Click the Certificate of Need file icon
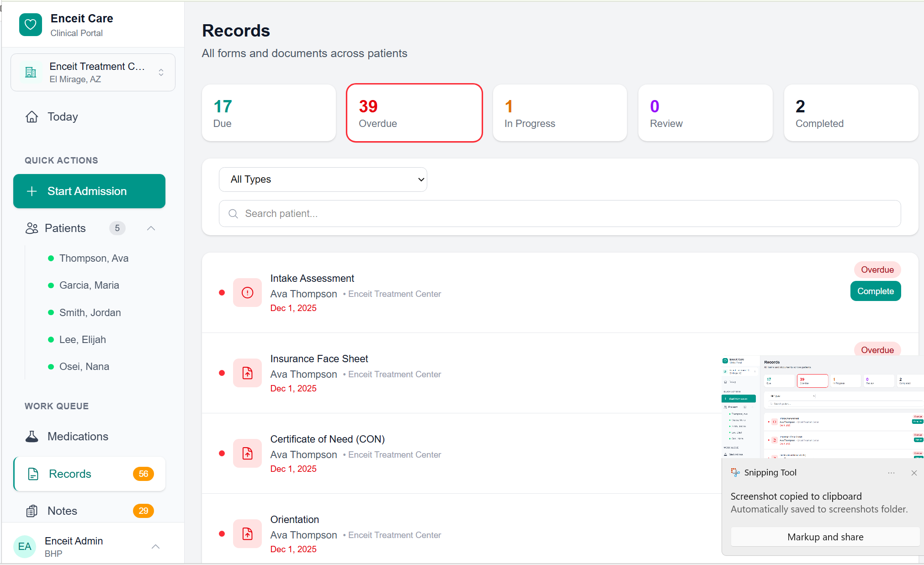This screenshot has height=565, width=924. pos(247,454)
